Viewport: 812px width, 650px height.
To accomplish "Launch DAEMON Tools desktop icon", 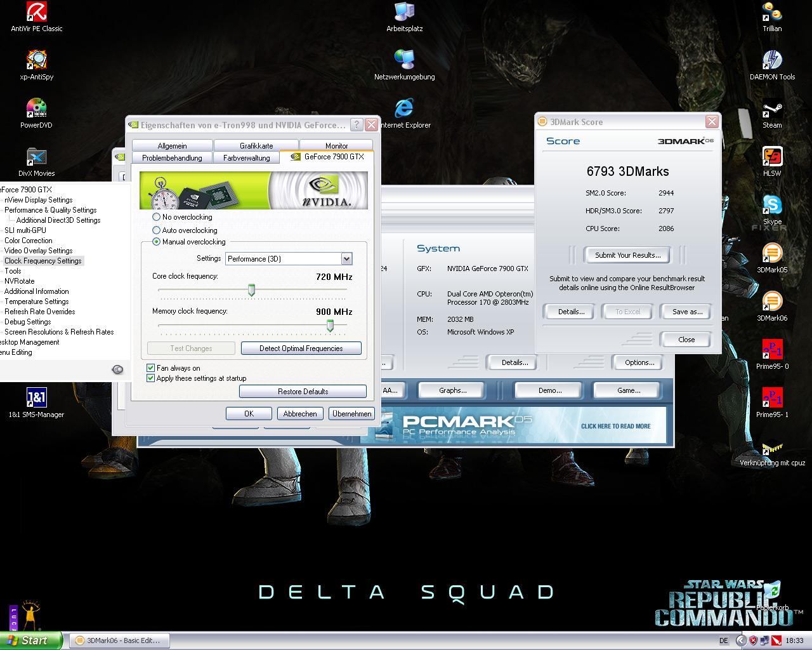I will pyautogui.click(x=772, y=65).
